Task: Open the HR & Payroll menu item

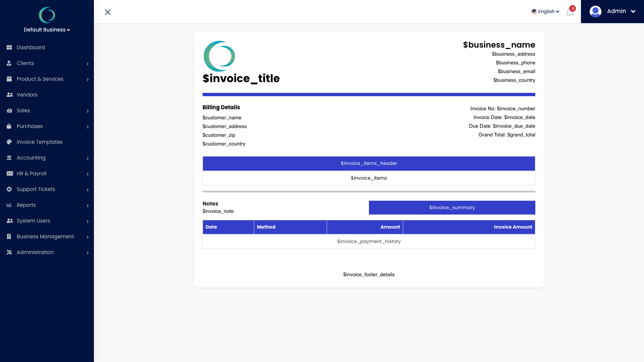Action: click(x=32, y=173)
